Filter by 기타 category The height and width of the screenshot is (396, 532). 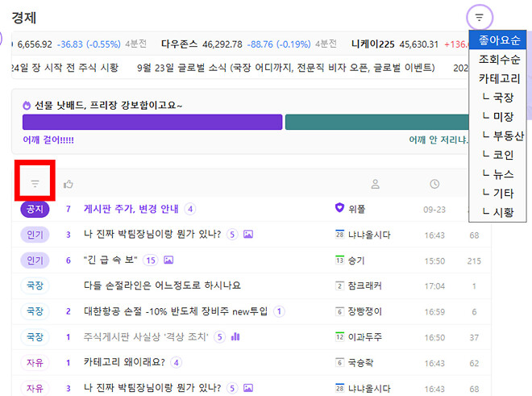[x=497, y=194]
